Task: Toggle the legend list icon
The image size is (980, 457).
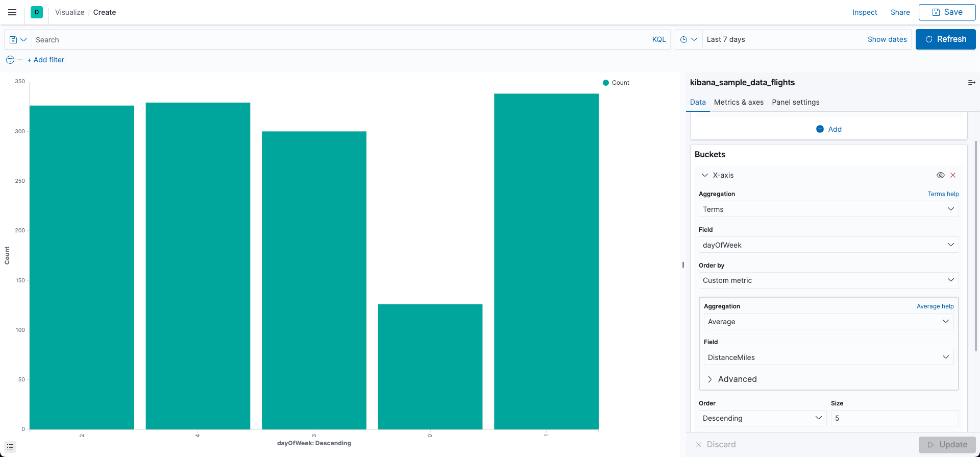Action: click(10, 447)
